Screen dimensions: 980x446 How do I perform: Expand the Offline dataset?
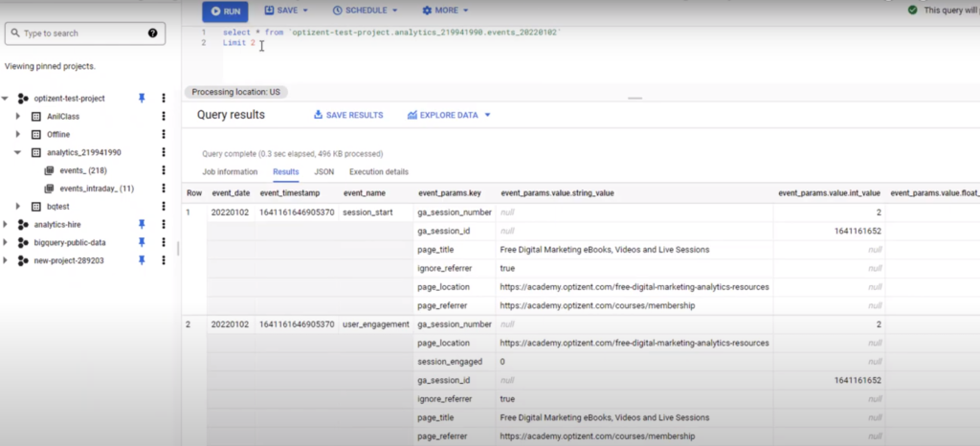click(17, 135)
